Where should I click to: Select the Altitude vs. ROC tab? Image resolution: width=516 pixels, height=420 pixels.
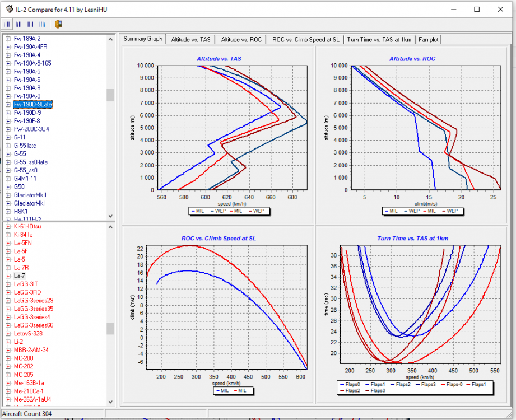[x=241, y=40]
